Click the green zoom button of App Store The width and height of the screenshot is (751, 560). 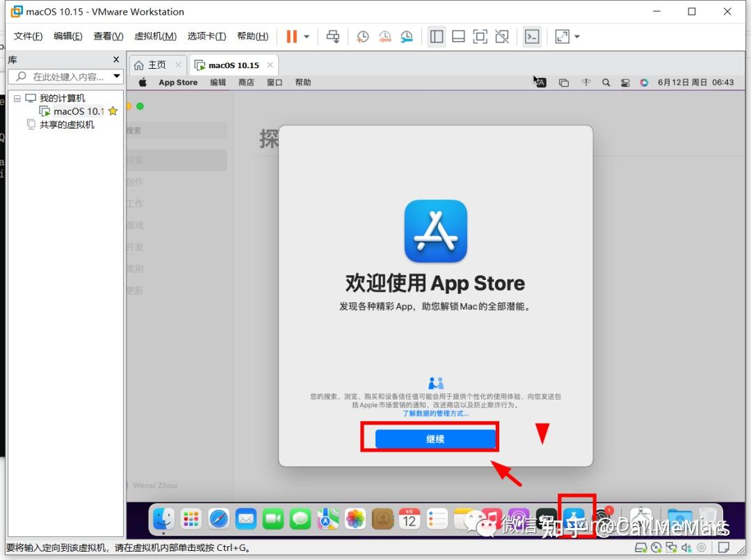[140, 106]
